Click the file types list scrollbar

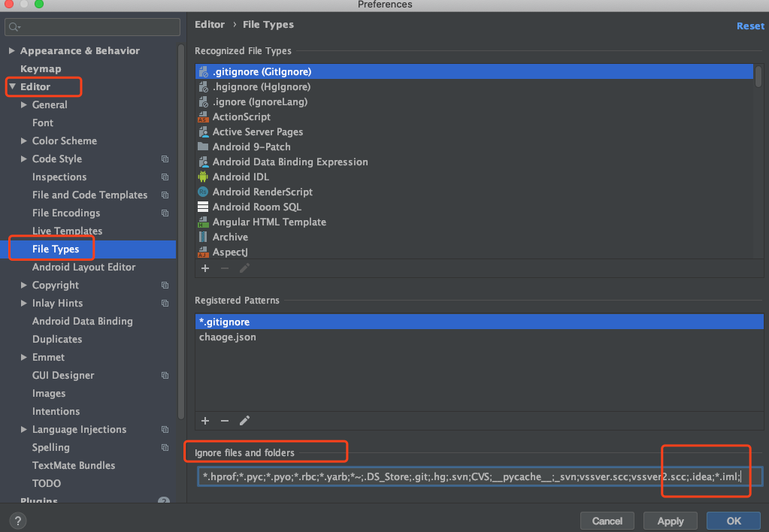point(758,77)
